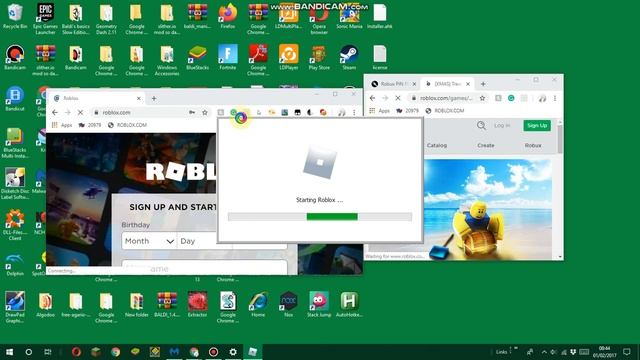
Task: Stop page loading in right Chrome window
Action: point(398,98)
